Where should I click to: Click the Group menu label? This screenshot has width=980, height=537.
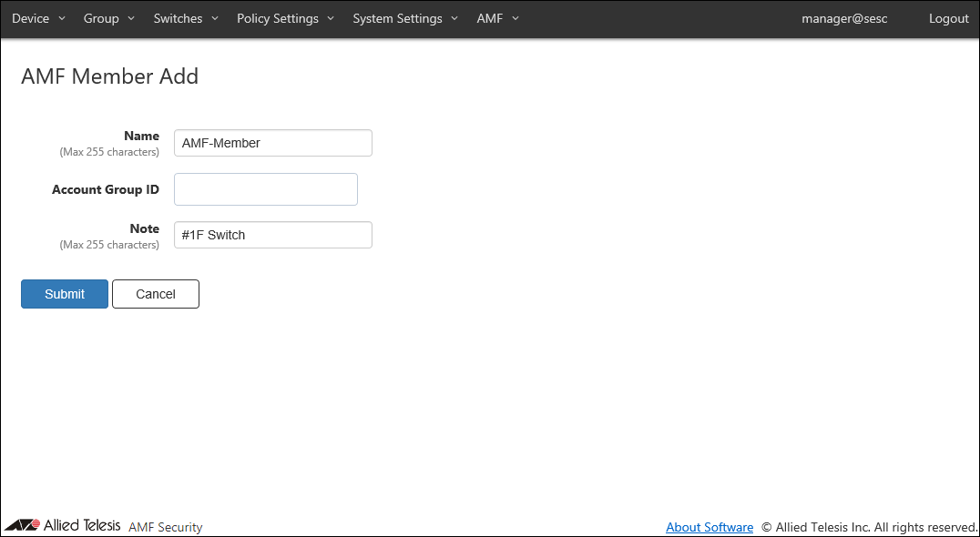(101, 18)
